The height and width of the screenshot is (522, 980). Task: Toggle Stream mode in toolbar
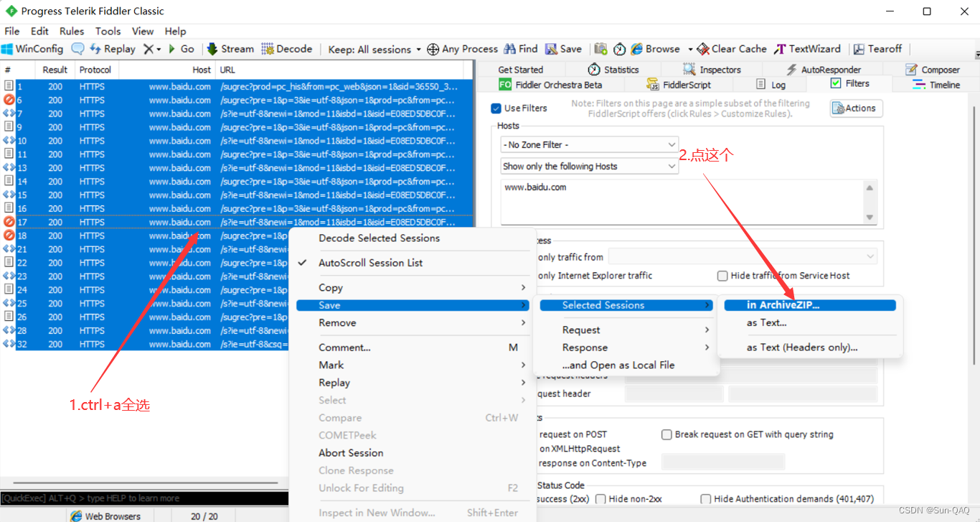click(x=230, y=49)
